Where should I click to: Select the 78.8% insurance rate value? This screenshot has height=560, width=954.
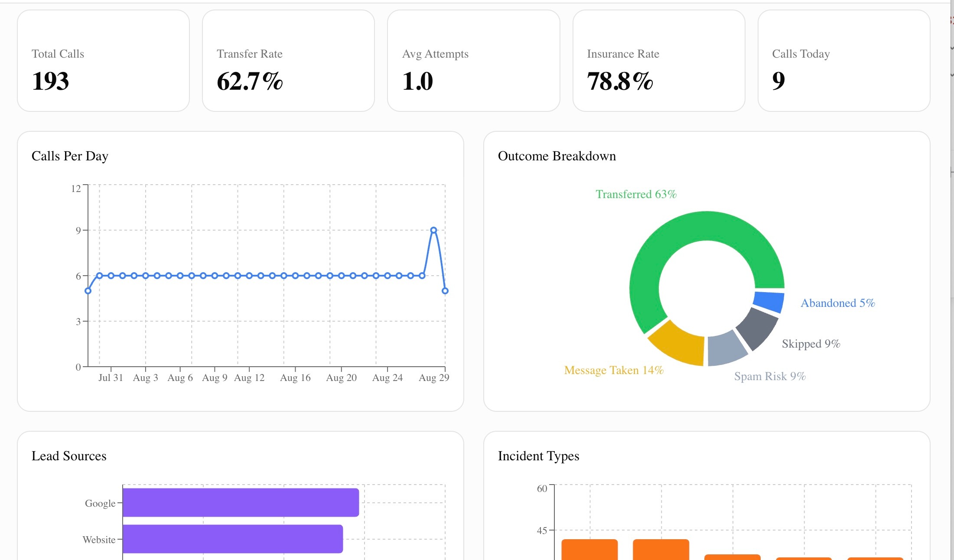click(620, 81)
